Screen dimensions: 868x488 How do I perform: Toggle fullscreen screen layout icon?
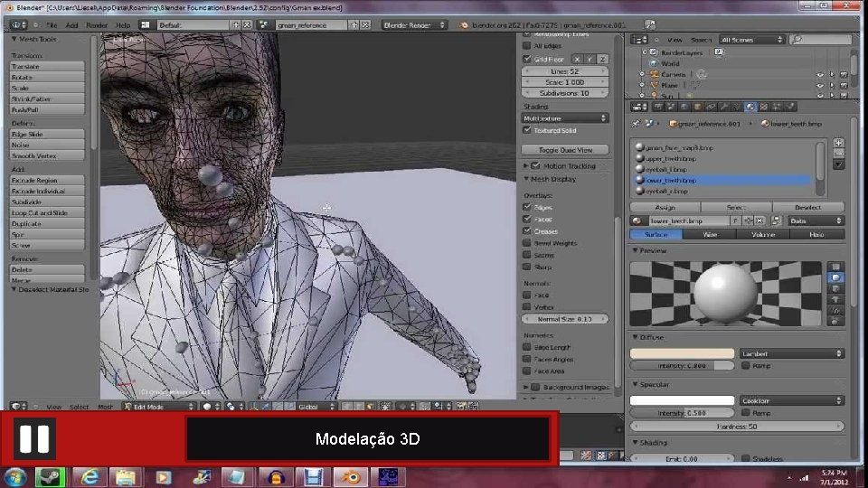[650, 25]
